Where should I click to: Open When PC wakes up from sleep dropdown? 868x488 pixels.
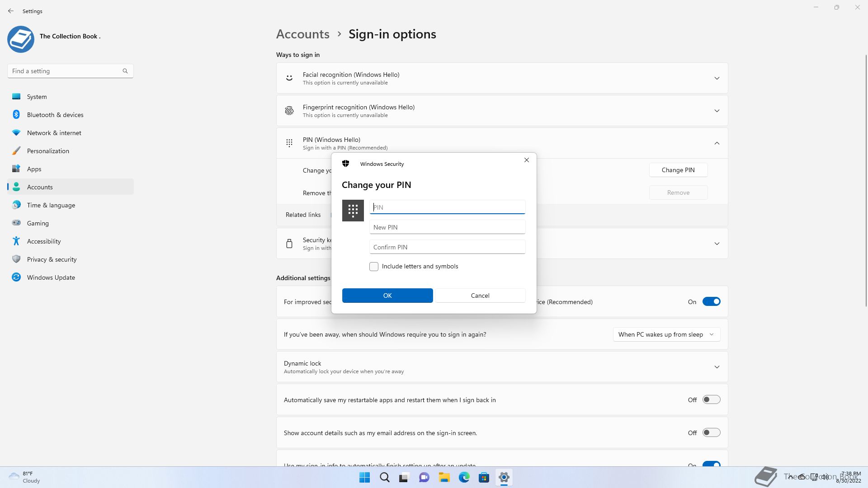coord(666,334)
